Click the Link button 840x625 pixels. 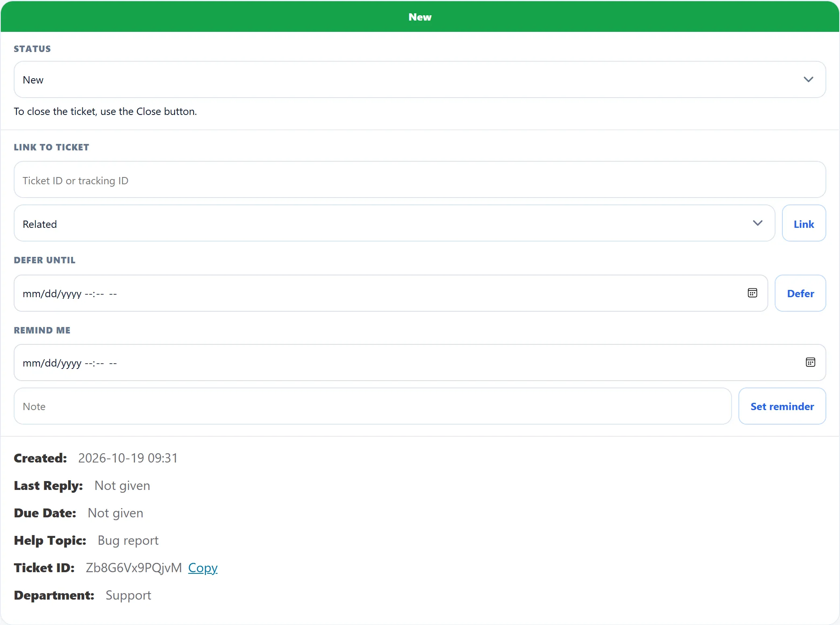pyautogui.click(x=804, y=223)
